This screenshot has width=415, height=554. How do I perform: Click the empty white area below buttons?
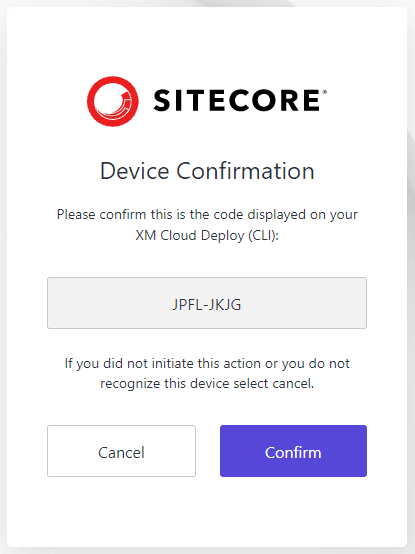click(207, 512)
